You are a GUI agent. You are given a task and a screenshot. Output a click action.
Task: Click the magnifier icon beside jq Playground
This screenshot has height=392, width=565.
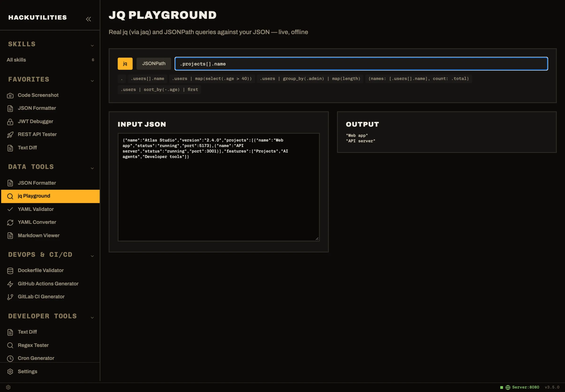pos(10,196)
